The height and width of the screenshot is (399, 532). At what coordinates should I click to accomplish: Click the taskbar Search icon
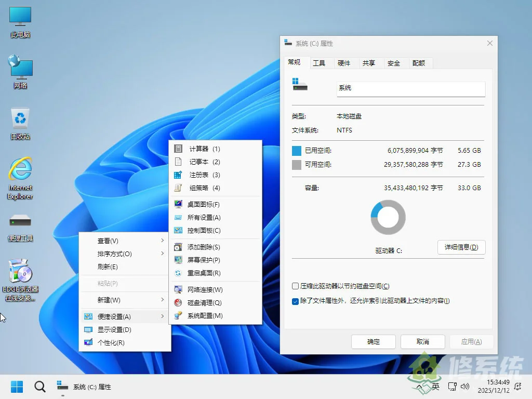click(x=39, y=387)
